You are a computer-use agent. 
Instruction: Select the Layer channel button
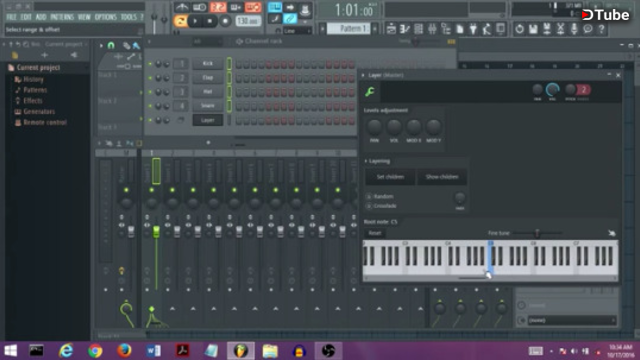208,120
